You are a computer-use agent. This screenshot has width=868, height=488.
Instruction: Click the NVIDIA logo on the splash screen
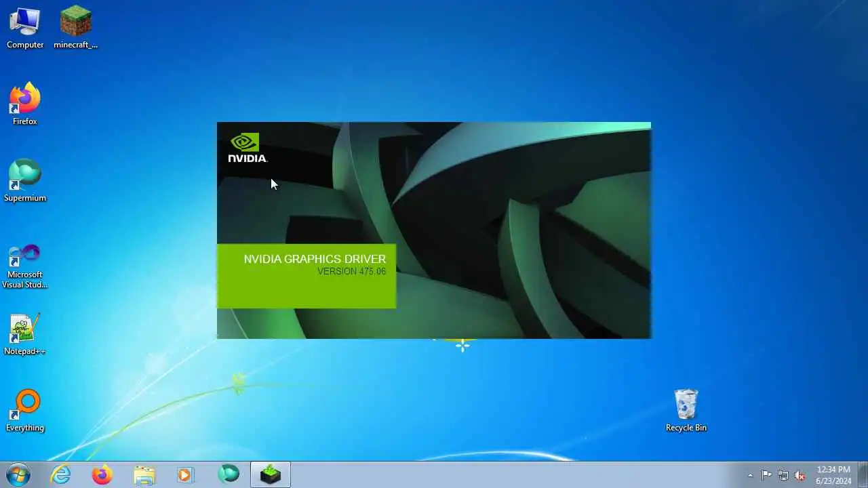click(248, 148)
